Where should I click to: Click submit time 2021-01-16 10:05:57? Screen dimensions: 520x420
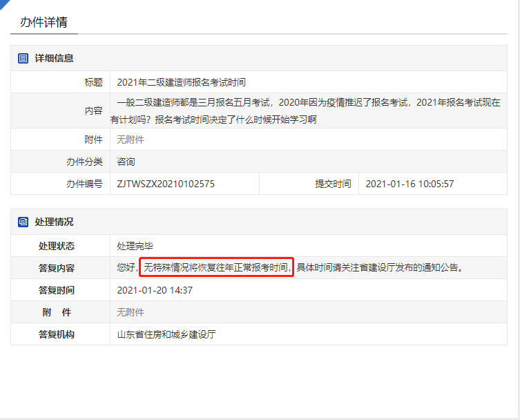coord(410,184)
